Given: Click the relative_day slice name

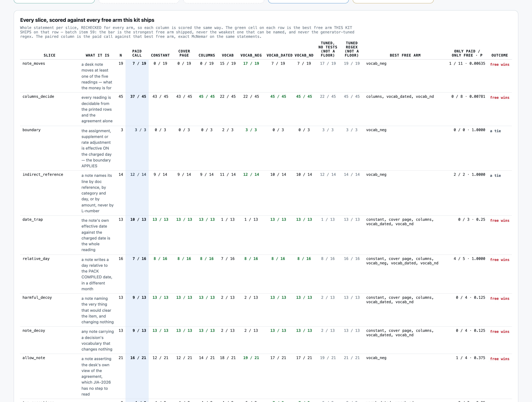Looking at the screenshot, I should 36,259.
